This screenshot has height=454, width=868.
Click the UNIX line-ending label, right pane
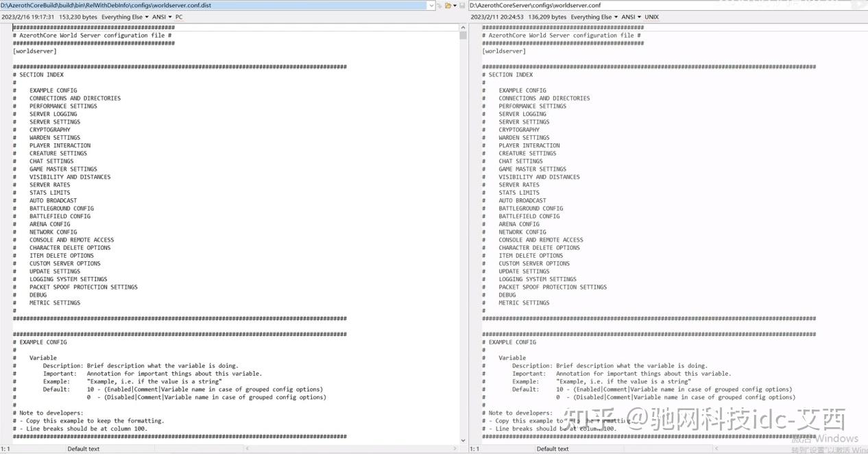(x=652, y=16)
